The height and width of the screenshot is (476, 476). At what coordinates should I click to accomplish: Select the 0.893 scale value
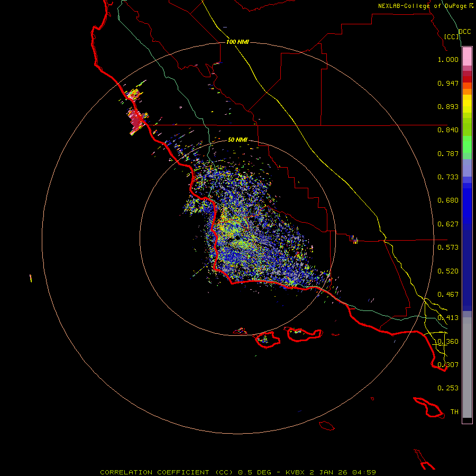click(x=448, y=106)
